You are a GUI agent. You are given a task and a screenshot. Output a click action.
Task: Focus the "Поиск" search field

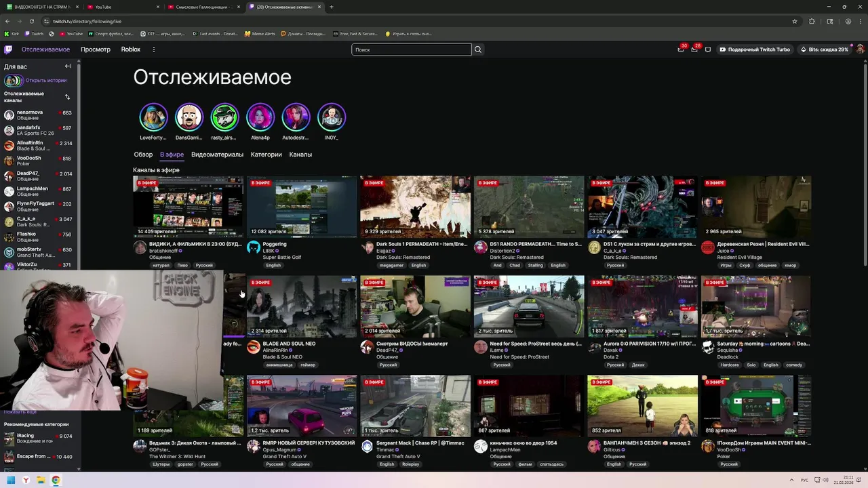pyautogui.click(x=411, y=49)
